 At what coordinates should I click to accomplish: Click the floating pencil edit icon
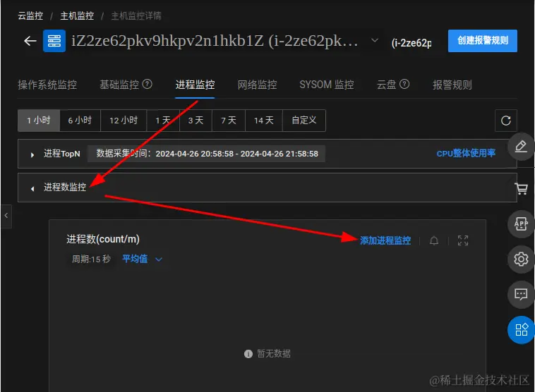(x=521, y=147)
